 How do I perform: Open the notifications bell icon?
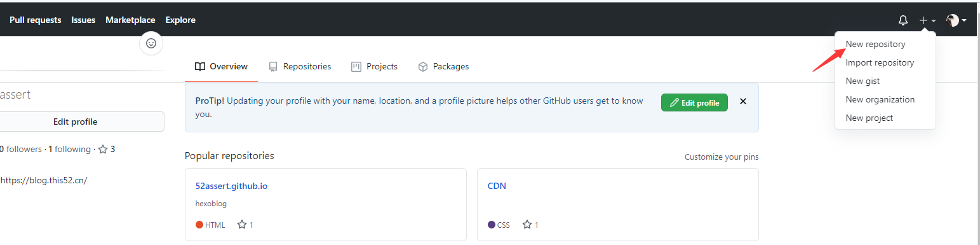click(903, 20)
